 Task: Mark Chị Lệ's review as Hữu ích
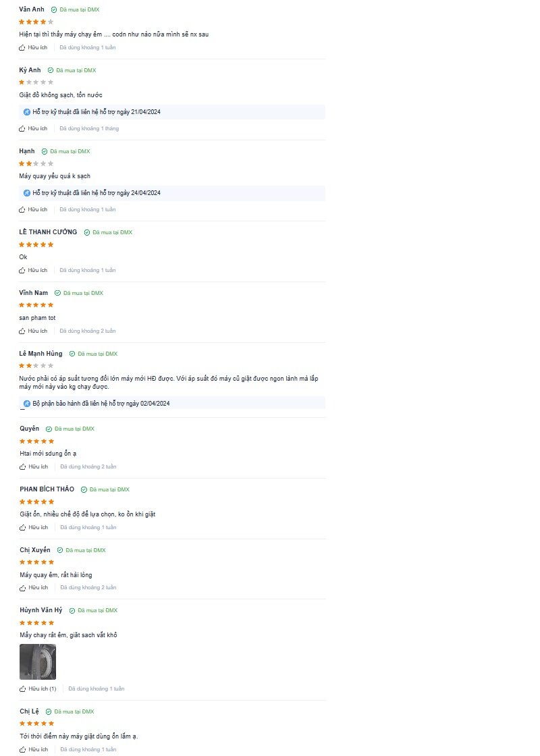click(x=34, y=750)
